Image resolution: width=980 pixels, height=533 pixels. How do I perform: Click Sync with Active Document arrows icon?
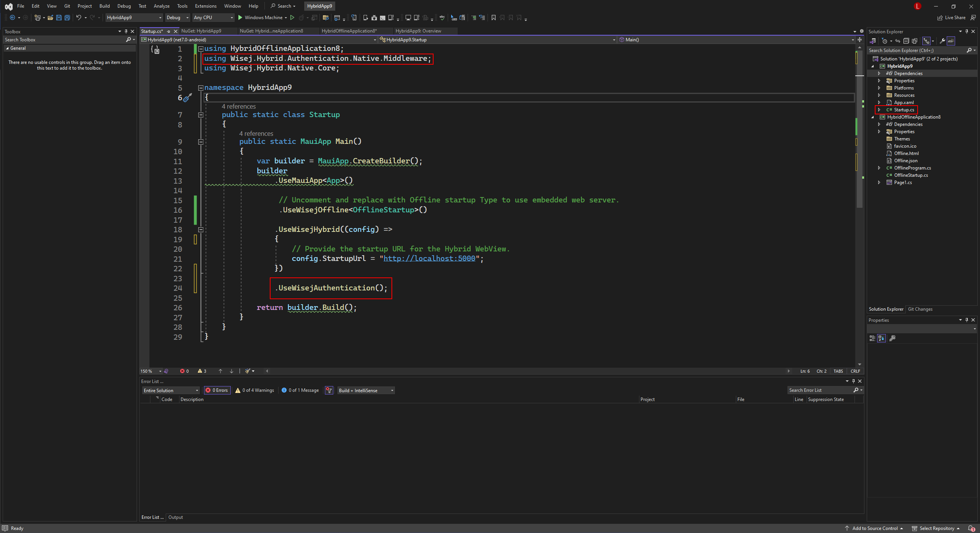(898, 41)
